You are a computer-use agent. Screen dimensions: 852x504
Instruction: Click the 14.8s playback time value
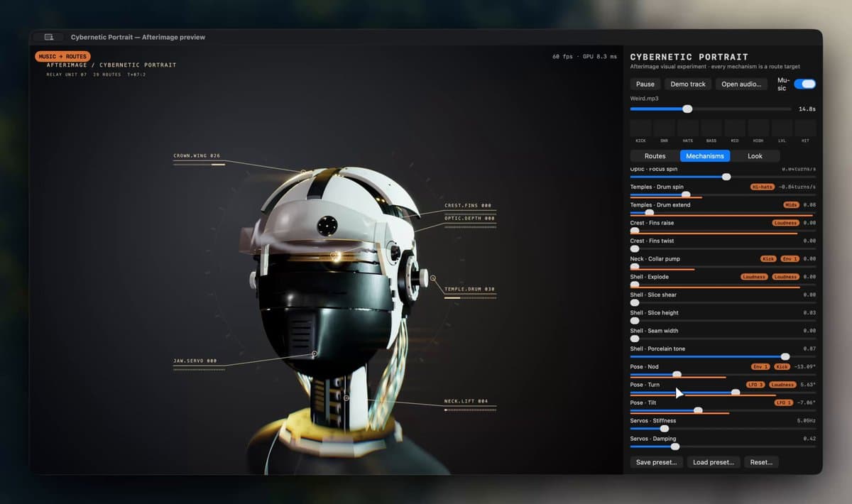(x=807, y=109)
